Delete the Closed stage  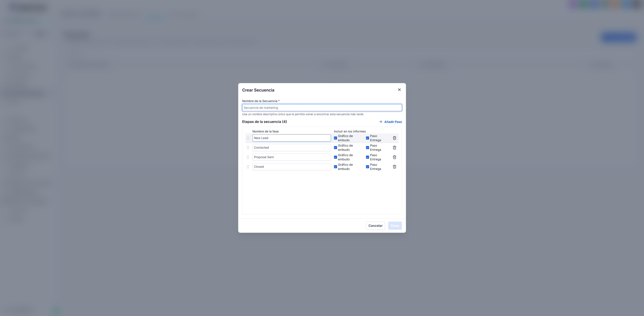(394, 167)
